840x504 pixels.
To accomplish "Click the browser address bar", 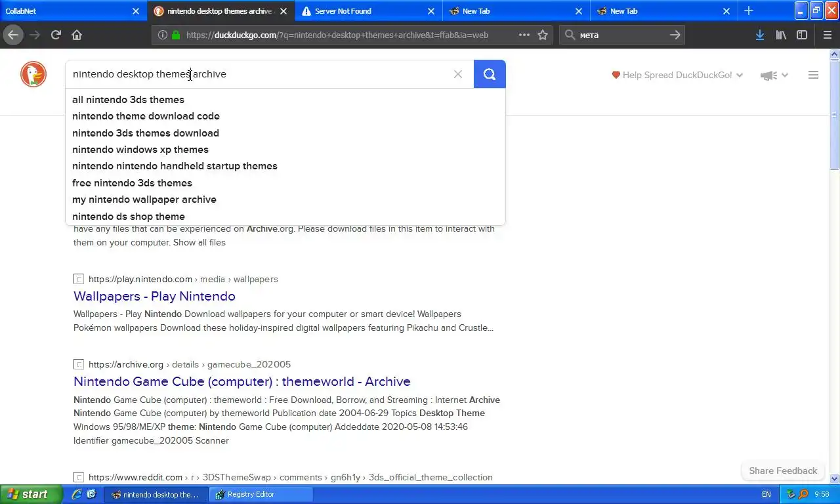I will (351, 35).
